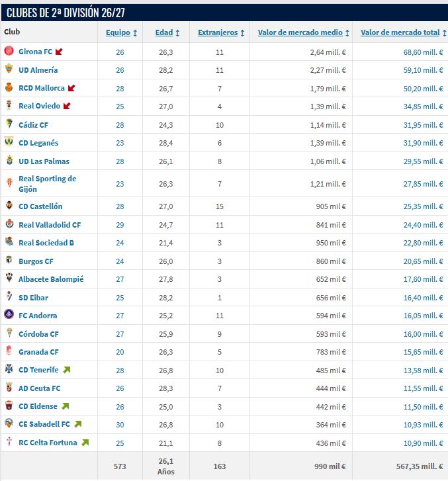Click the Burgos CF club crest

pos(9,260)
